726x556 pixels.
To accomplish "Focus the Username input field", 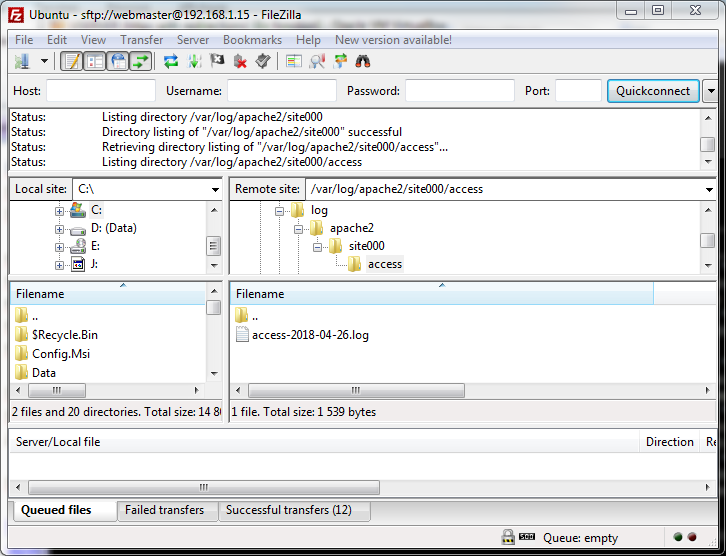I will click(282, 91).
